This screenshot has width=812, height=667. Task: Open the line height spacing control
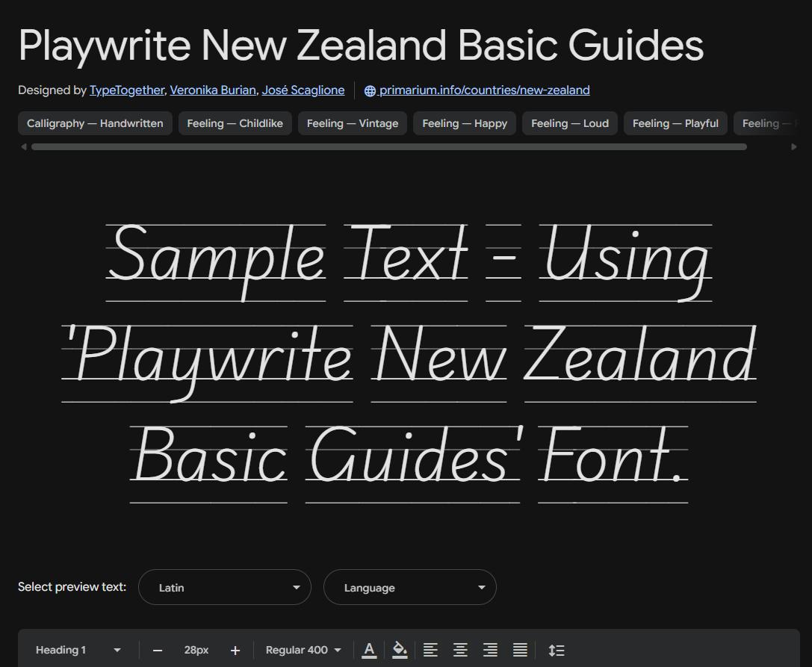click(557, 650)
